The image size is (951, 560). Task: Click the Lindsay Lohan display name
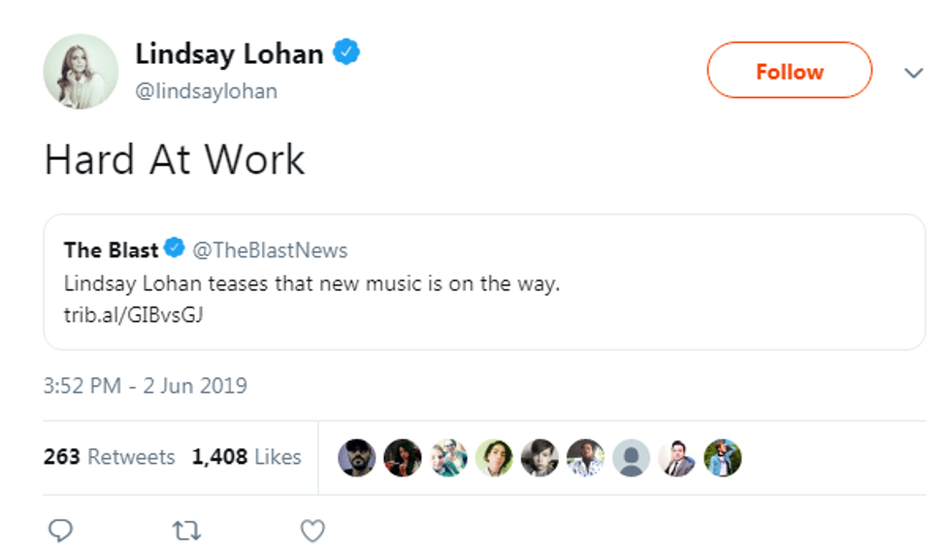[229, 53]
